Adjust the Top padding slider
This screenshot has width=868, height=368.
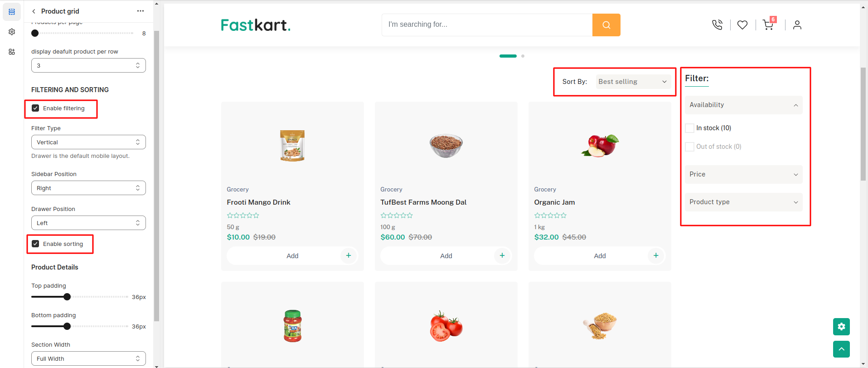[x=67, y=297]
